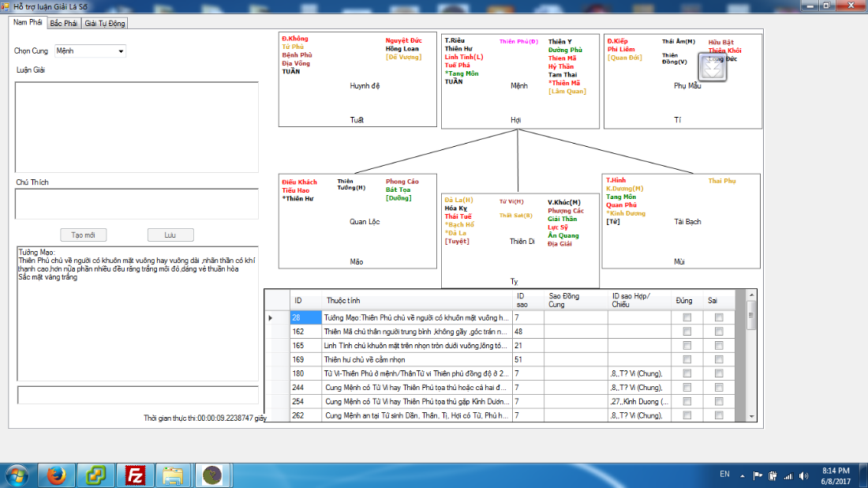
Task: Check the Đúng box for row ID 28
Action: (687, 317)
